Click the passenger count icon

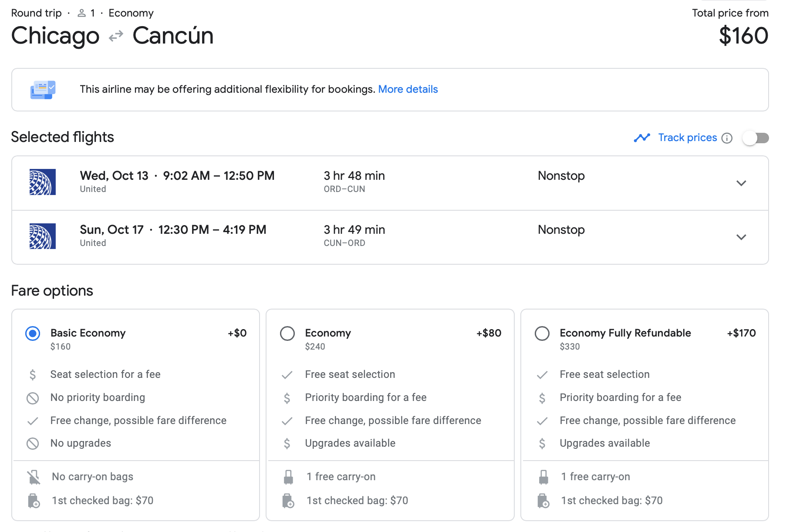pos(81,13)
